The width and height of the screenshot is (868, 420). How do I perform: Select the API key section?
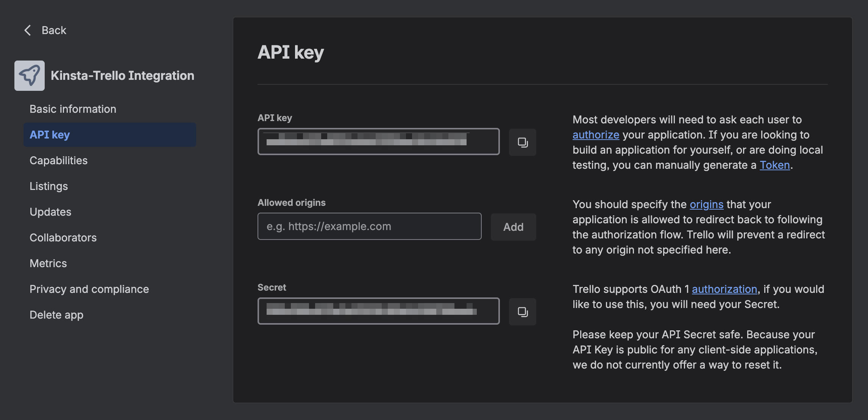tap(50, 134)
